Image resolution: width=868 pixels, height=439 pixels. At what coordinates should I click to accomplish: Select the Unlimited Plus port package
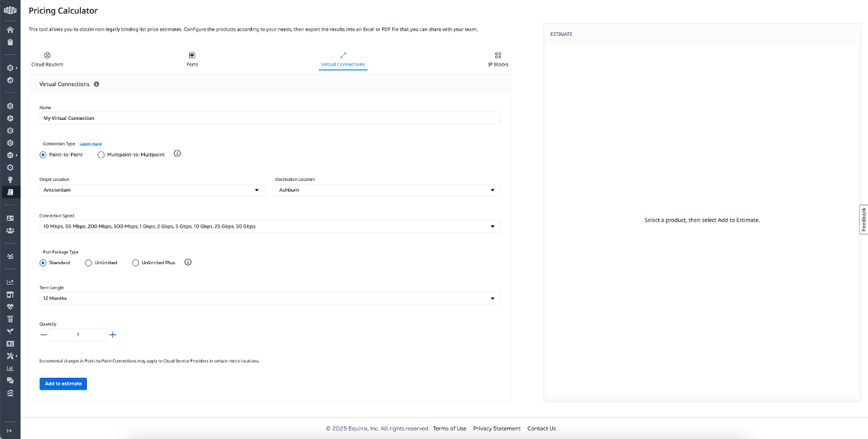(x=136, y=263)
